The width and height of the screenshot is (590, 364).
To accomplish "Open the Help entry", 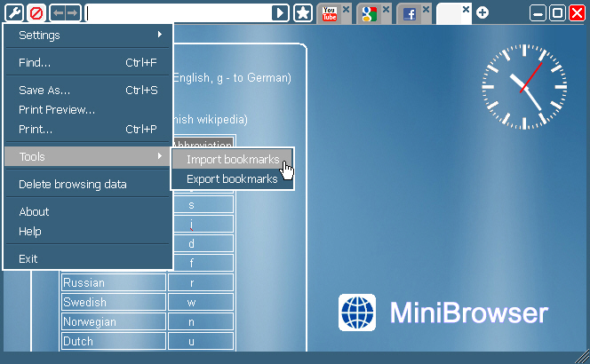I will click(x=88, y=231).
